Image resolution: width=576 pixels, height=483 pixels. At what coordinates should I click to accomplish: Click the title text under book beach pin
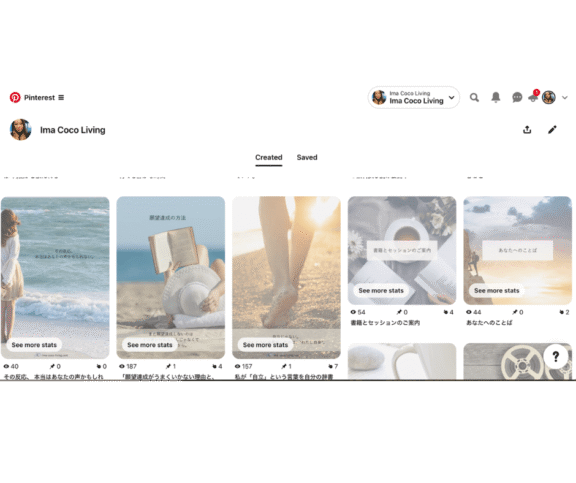(168, 377)
